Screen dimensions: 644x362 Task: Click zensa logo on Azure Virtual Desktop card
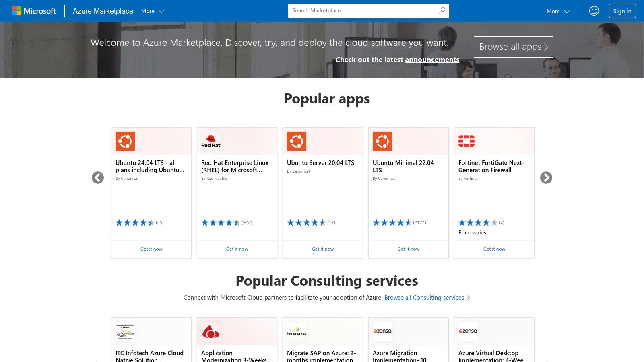click(x=468, y=331)
